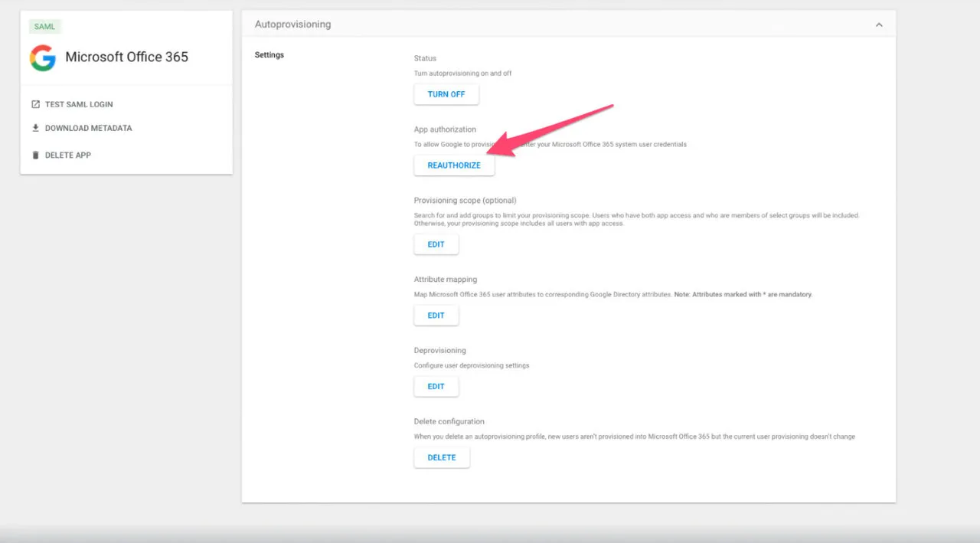Viewport: 980px width, 543px height.
Task: Collapse the Autoprovisioning section with the chevron
Action: (x=879, y=25)
